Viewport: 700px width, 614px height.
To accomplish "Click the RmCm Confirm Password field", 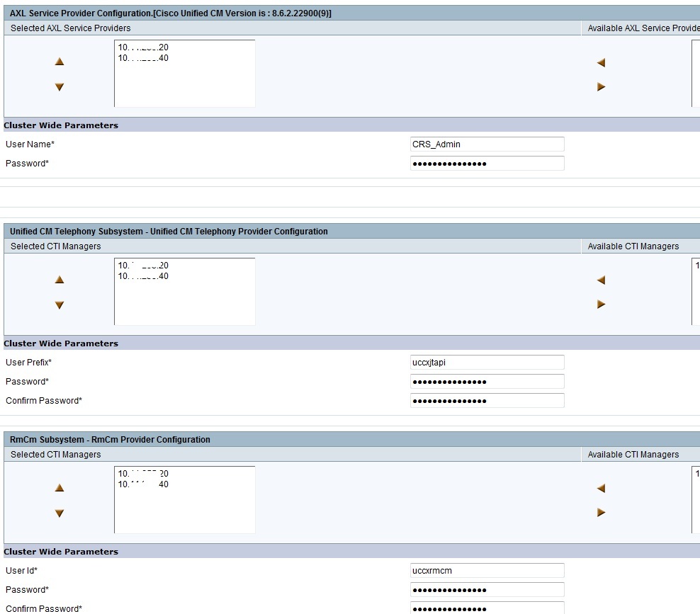I will pyautogui.click(x=487, y=608).
